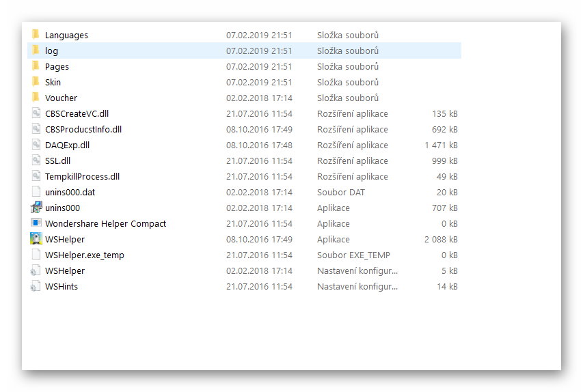Click the Soubor DAT type cell
The height and width of the screenshot is (392, 583).
point(341,192)
